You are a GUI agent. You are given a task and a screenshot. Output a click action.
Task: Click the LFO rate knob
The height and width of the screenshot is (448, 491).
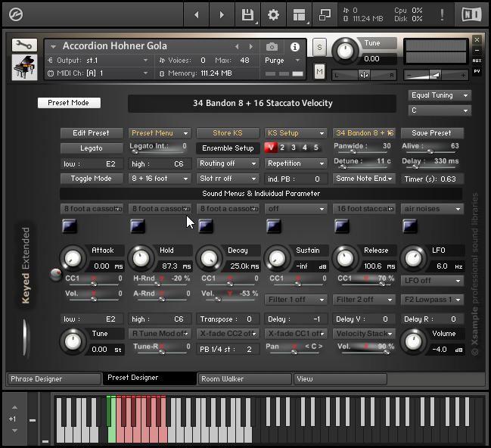[413, 259]
